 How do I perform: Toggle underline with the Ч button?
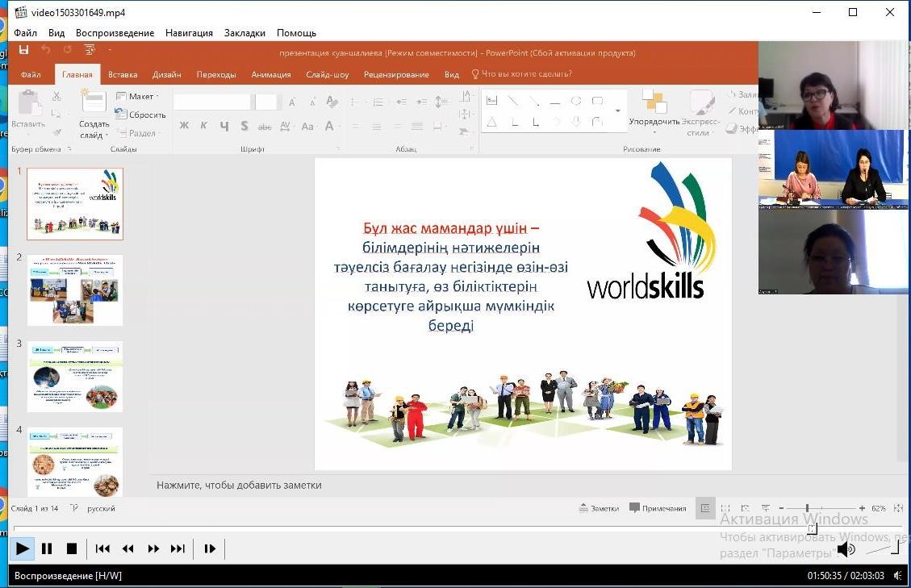pos(224,126)
